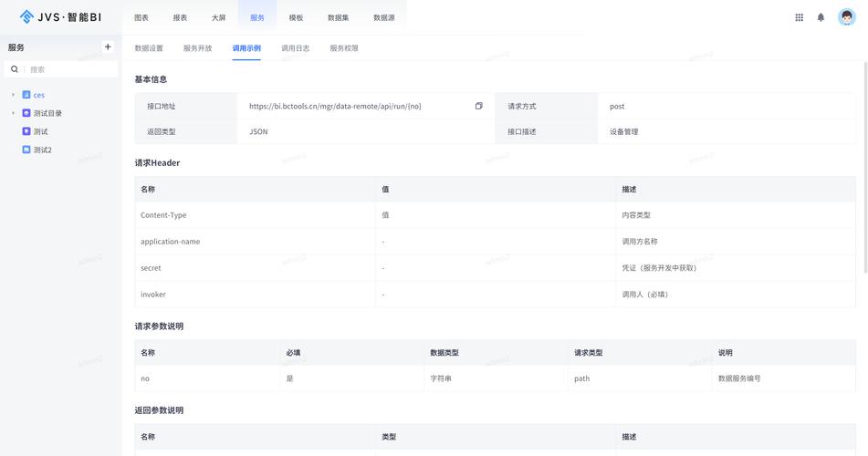Open the 服务开放 tab
The height and width of the screenshot is (456, 868).
point(197,48)
